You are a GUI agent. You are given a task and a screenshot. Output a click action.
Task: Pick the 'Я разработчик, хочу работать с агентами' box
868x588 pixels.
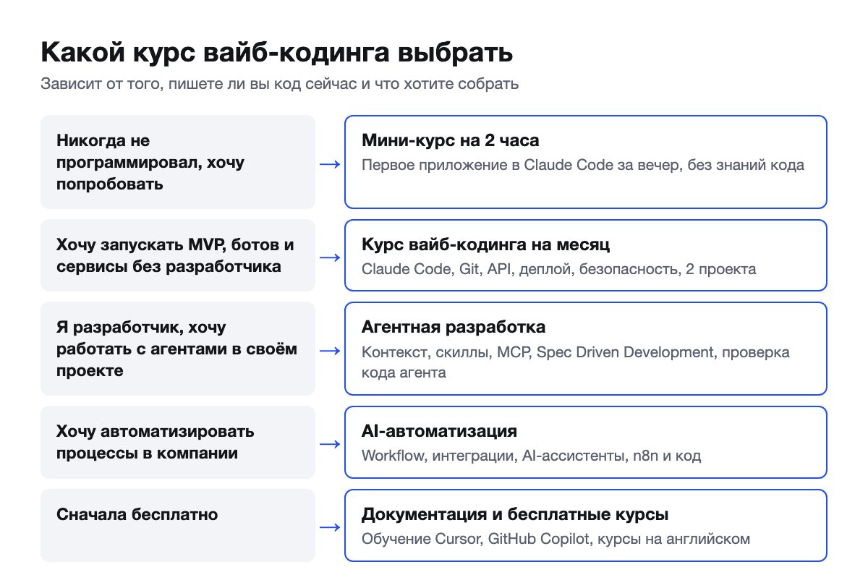point(178,349)
